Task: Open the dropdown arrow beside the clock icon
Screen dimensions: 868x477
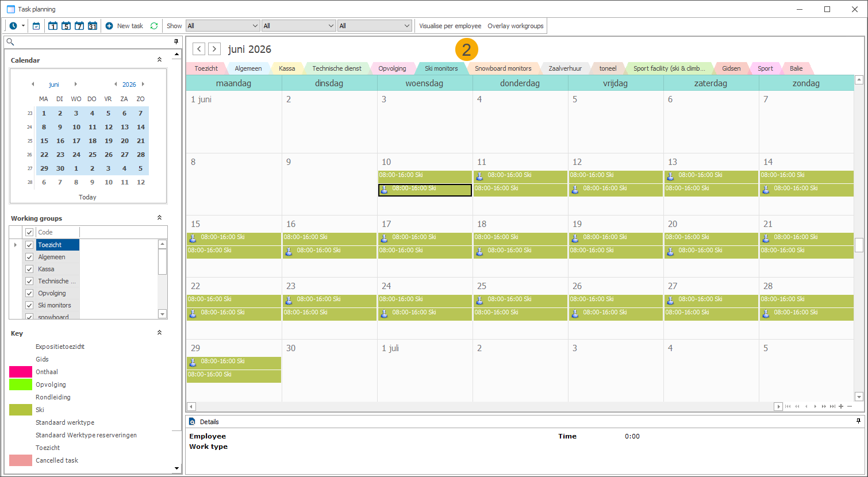Action: tap(23, 26)
